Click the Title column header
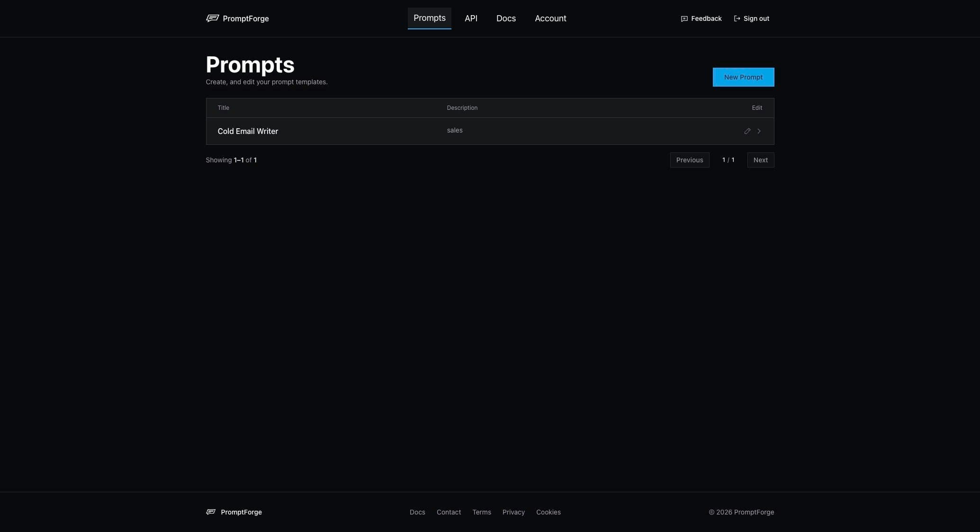The width and height of the screenshot is (980, 532). (223, 107)
